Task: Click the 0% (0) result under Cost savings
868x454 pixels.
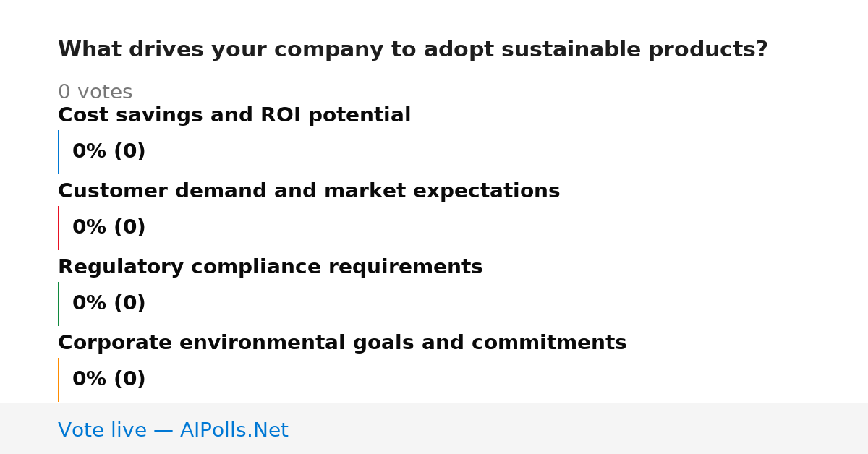Action: [109, 152]
